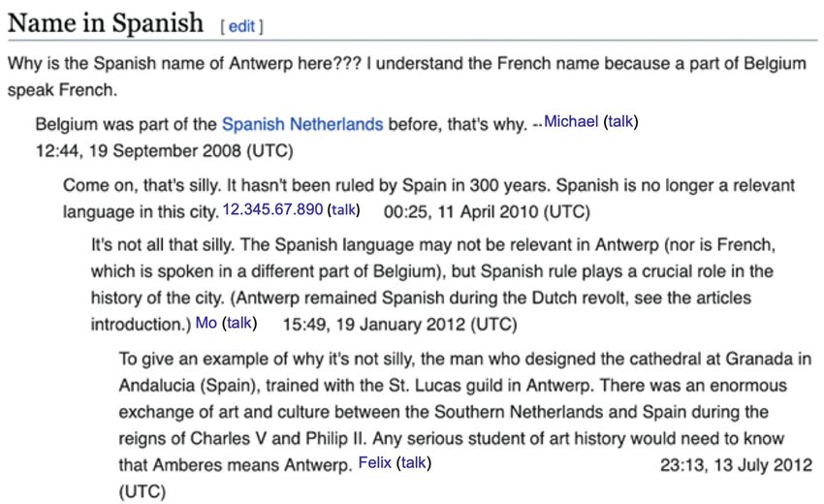824x504 pixels.
Task: Click the opening question about Antwerp's Spanish name
Action: (407, 77)
